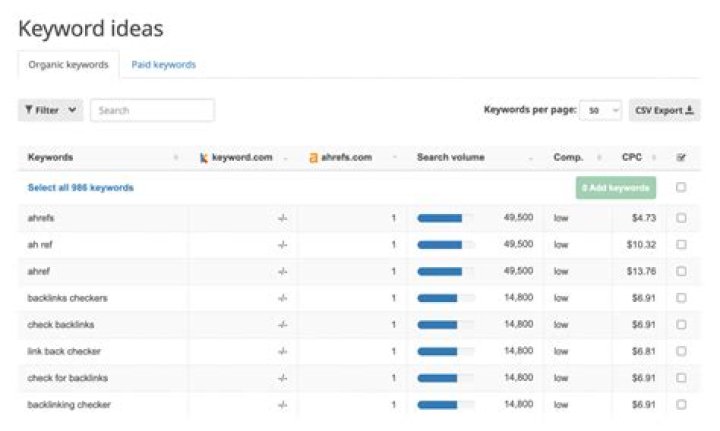Check the box for backlinks checkers row
The width and height of the screenshot is (720, 431).
point(681,298)
